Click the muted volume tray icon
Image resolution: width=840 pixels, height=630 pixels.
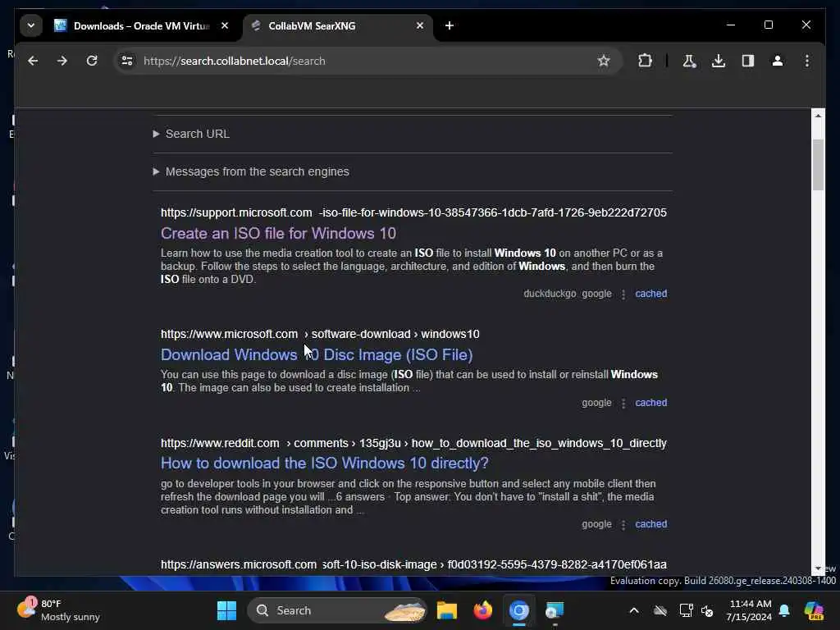tap(707, 610)
